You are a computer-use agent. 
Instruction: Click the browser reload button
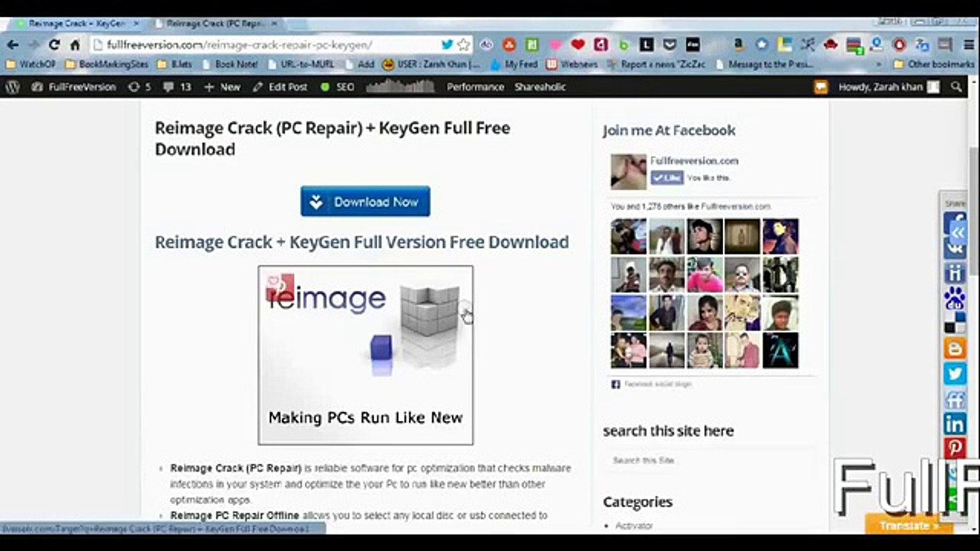coord(54,45)
